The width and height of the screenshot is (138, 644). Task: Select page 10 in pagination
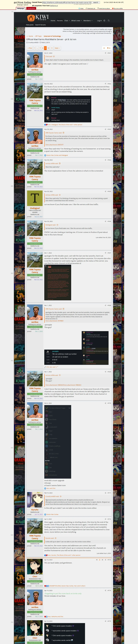[x=48, y=48]
